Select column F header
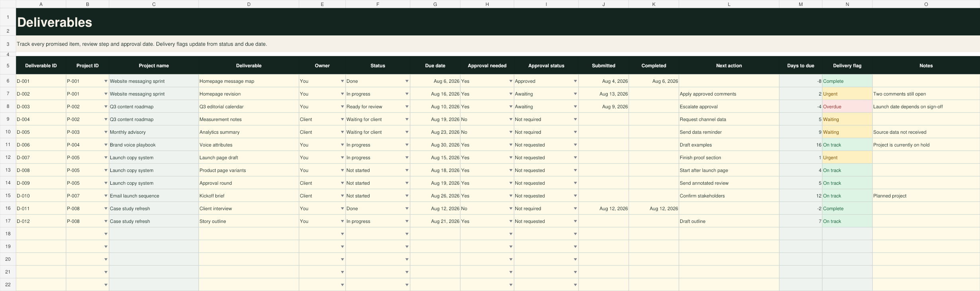 point(378,4)
